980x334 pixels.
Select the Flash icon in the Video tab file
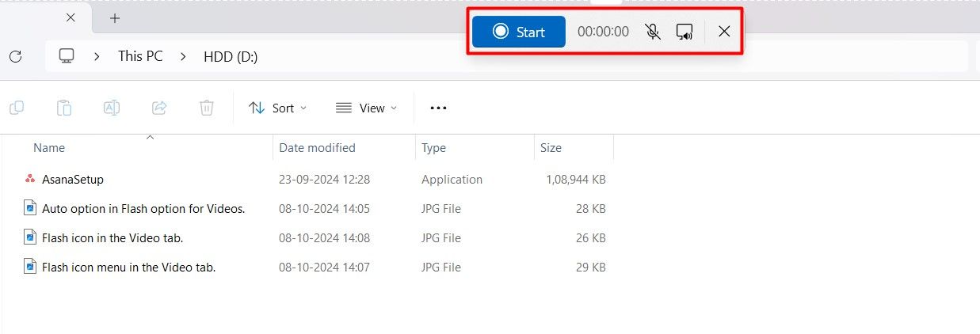(112, 238)
